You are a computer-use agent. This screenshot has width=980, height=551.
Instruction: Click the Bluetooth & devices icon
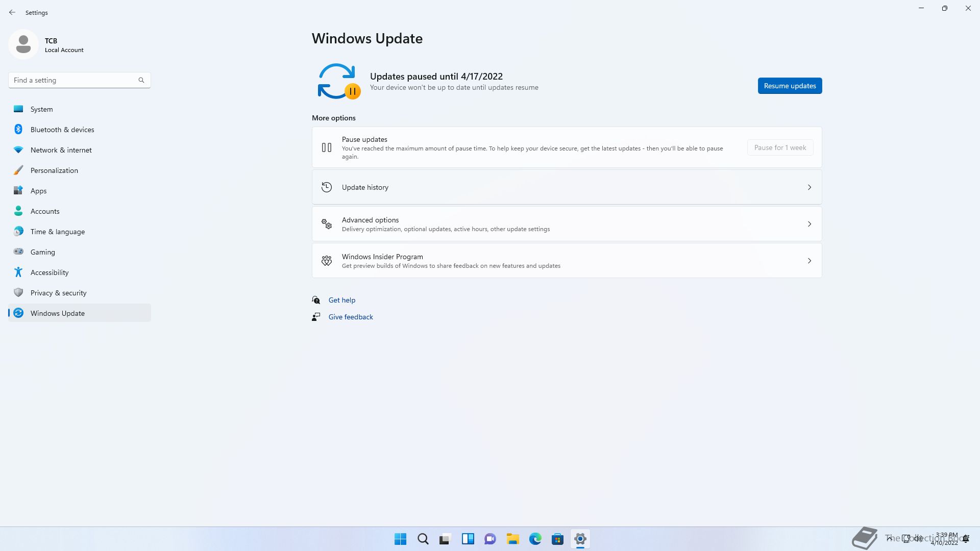pyautogui.click(x=18, y=129)
